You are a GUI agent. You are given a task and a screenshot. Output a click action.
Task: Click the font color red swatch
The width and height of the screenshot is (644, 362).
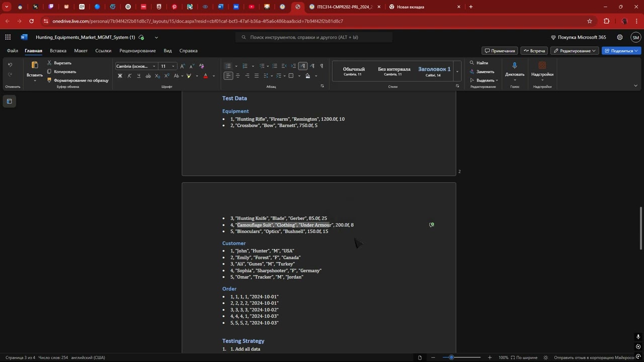[205, 76]
